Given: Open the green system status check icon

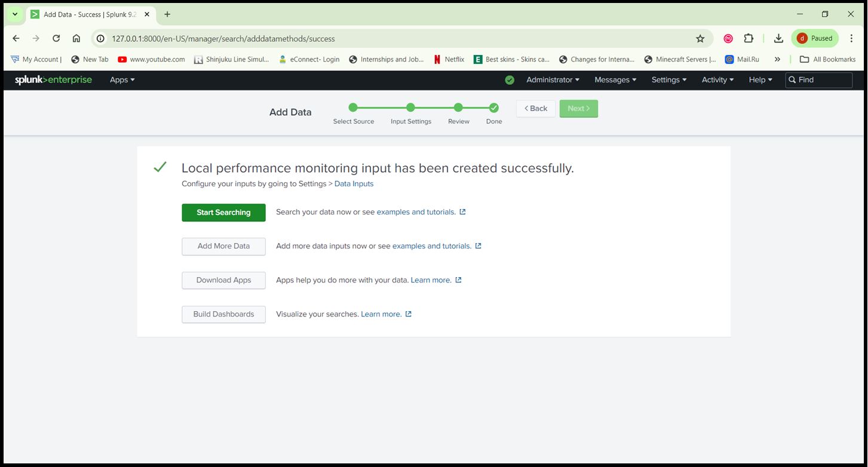Looking at the screenshot, I should tap(510, 79).
